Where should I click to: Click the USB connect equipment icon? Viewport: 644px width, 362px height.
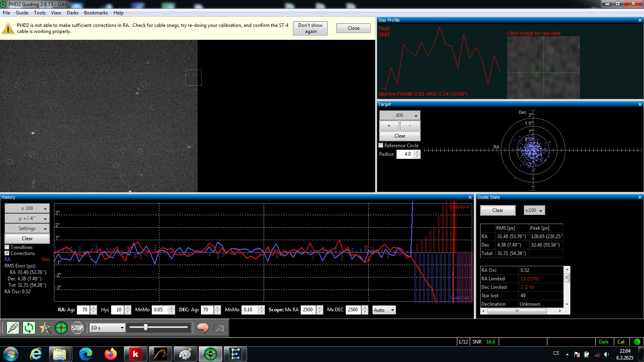[13, 328]
